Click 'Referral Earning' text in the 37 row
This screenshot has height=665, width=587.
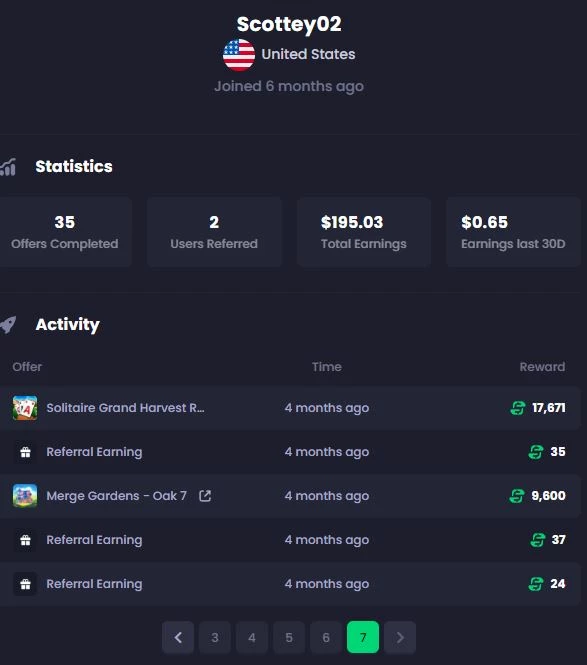pyautogui.click(x=94, y=540)
